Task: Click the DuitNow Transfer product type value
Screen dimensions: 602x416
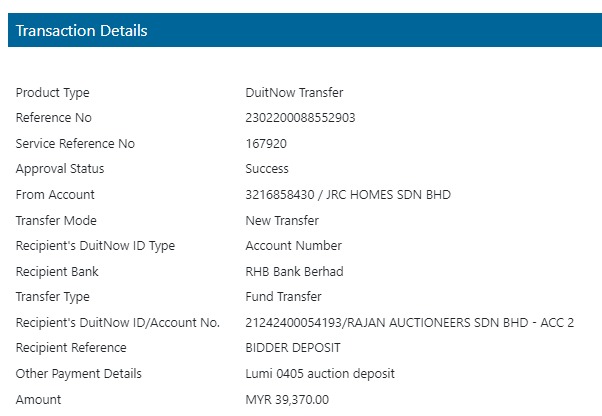Action: coord(294,92)
